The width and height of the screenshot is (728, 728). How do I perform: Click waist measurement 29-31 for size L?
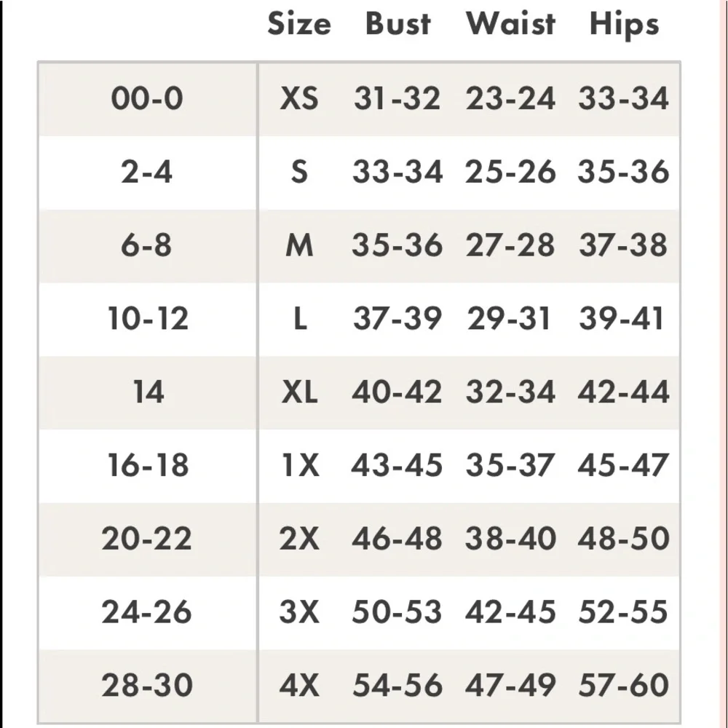pyautogui.click(x=510, y=319)
